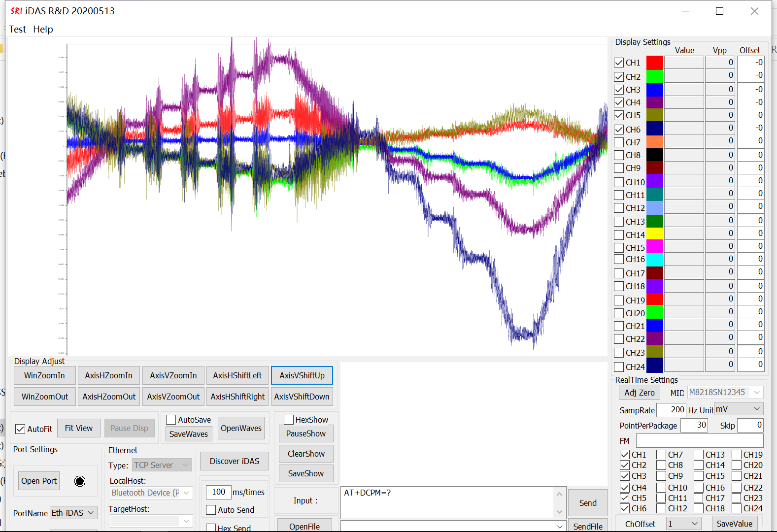Click ClearShow button
777x532 pixels.
pos(306,454)
